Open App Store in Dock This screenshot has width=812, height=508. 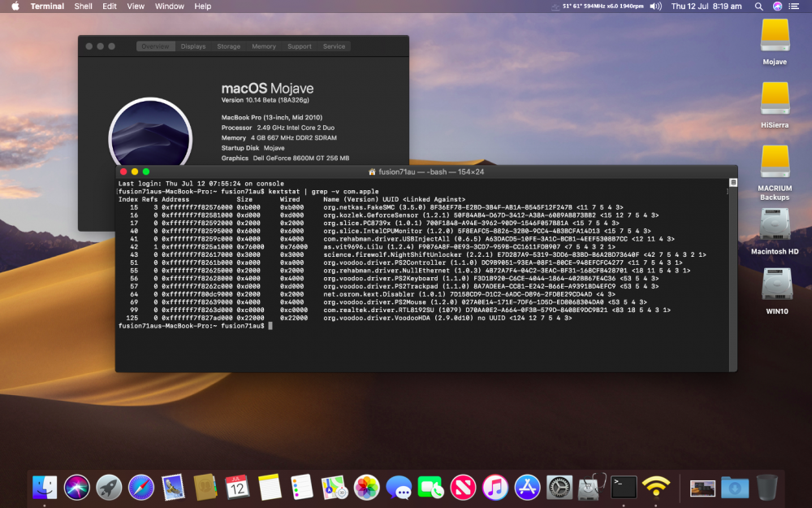(527, 488)
